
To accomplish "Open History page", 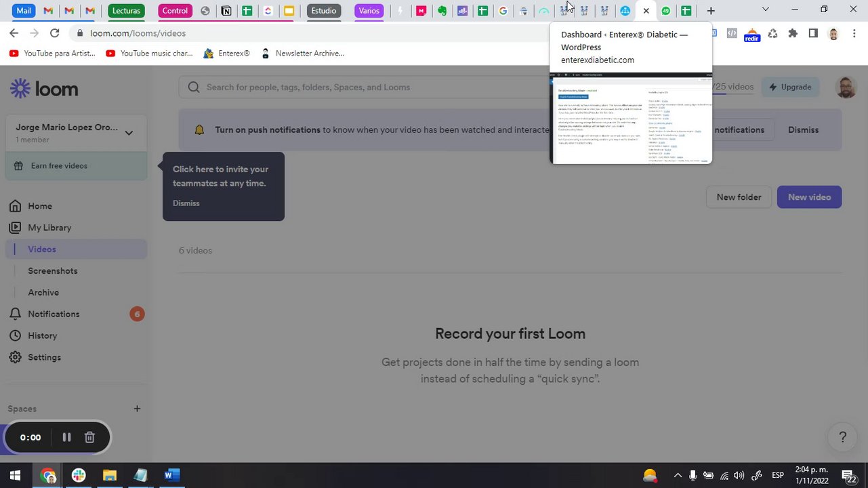I will coord(42,336).
